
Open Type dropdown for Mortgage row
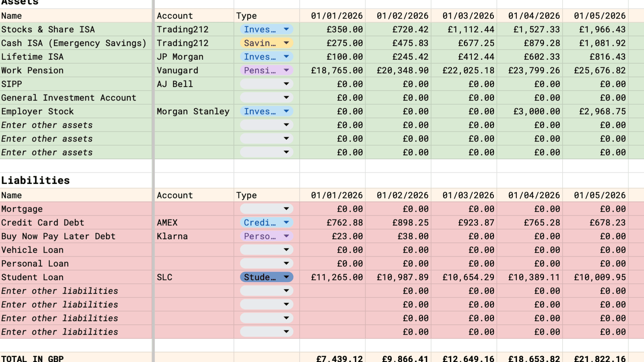click(x=267, y=209)
